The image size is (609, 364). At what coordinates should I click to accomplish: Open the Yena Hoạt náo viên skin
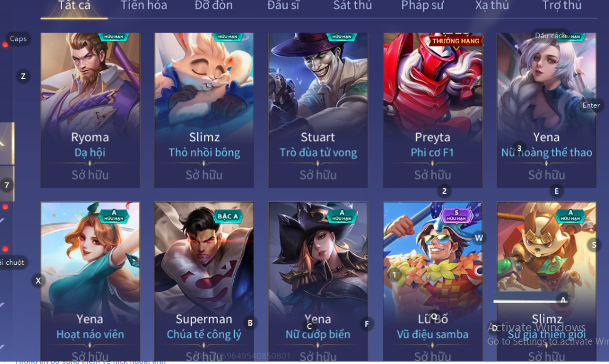pyautogui.click(x=90, y=281)
